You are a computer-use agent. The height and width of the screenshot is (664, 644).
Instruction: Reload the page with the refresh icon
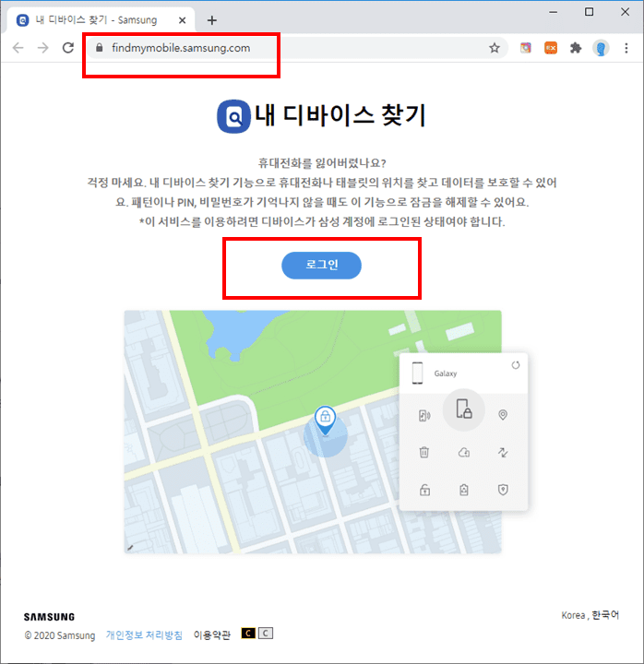click(x=68, y=48)
